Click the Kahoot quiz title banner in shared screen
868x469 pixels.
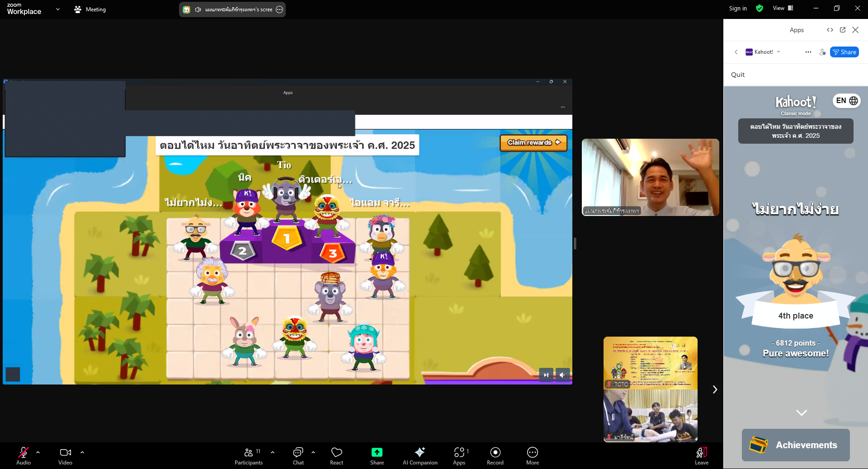tap(287, 145)
